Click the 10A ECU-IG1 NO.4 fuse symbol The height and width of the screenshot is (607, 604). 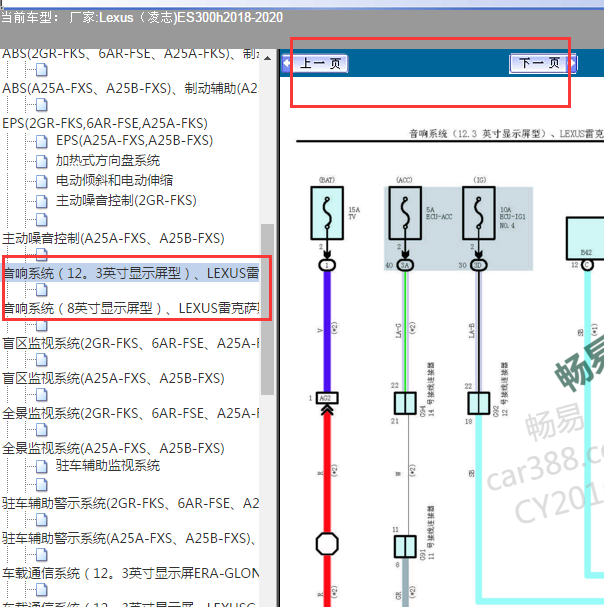(479, 213)
